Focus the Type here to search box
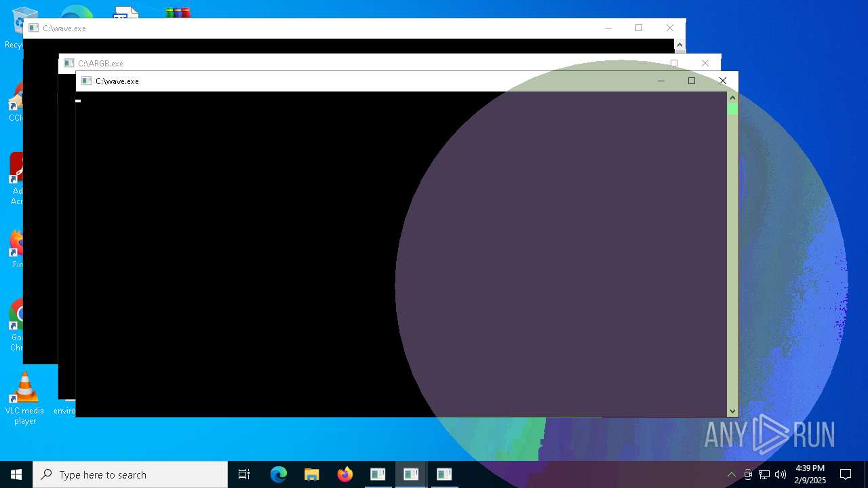 (130, 474)
